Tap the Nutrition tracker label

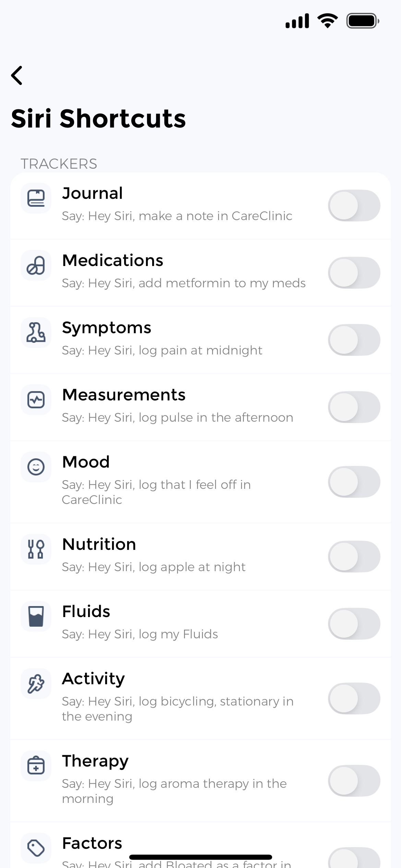pos(99,544)
